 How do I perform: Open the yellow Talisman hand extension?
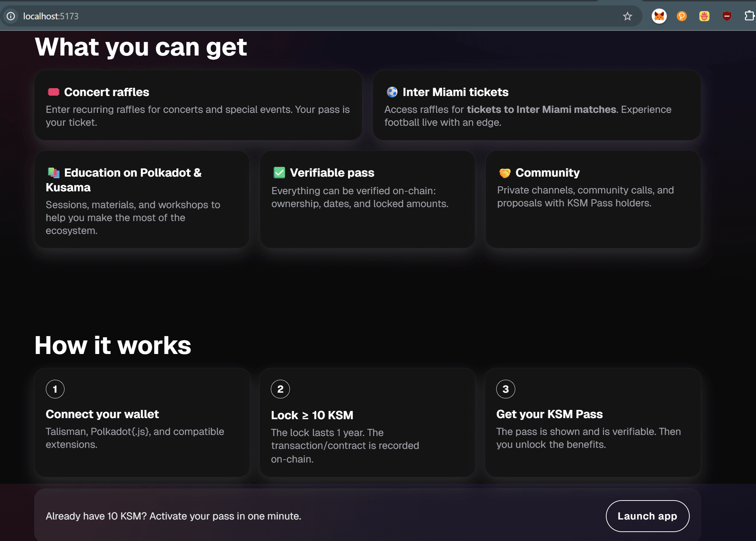[704, 16]
